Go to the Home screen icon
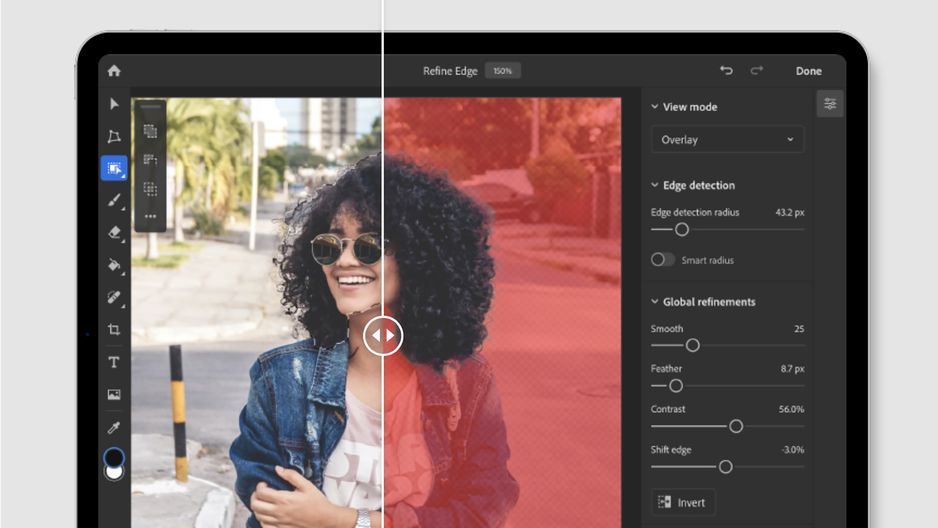Image resolution: width=938 pixels, height=528 pixels. tap(114, 71)
